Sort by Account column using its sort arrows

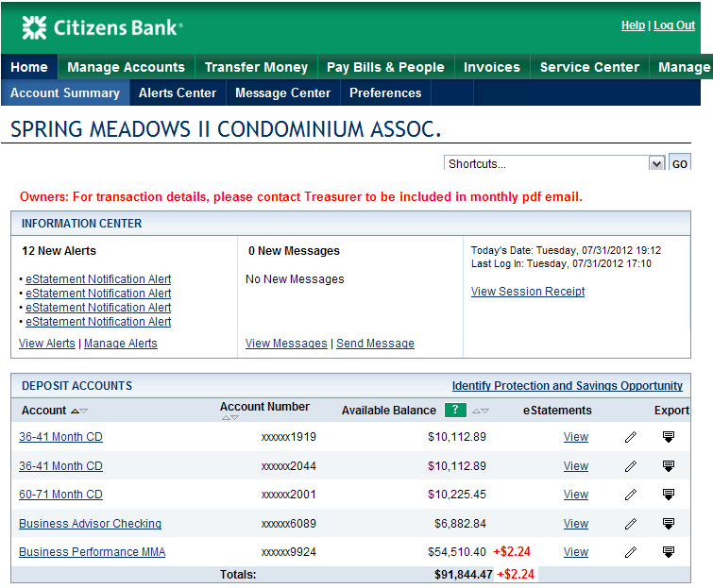[79, 411]
